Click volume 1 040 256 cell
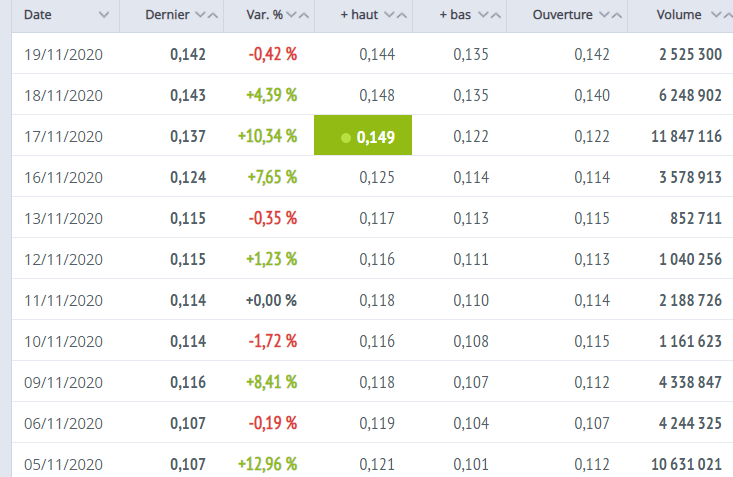The width and height of the screenshot is (733, 477). tap(690, 260)
